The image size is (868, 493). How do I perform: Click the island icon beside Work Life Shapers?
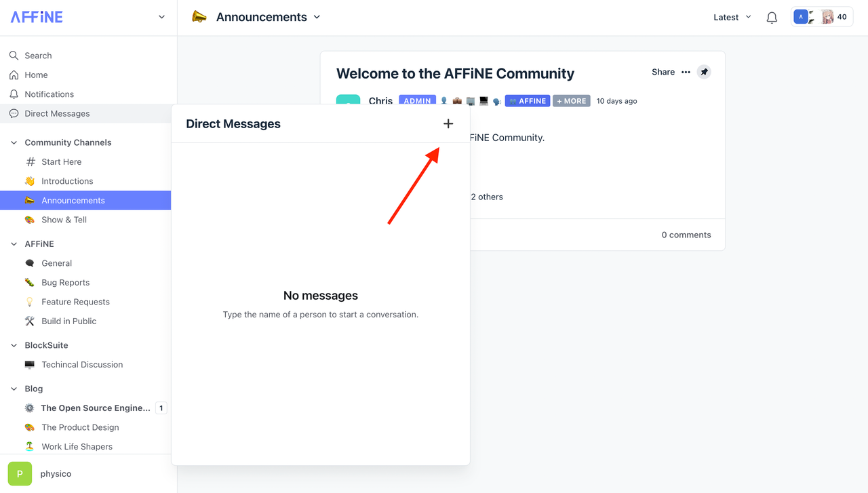(30, 446)
